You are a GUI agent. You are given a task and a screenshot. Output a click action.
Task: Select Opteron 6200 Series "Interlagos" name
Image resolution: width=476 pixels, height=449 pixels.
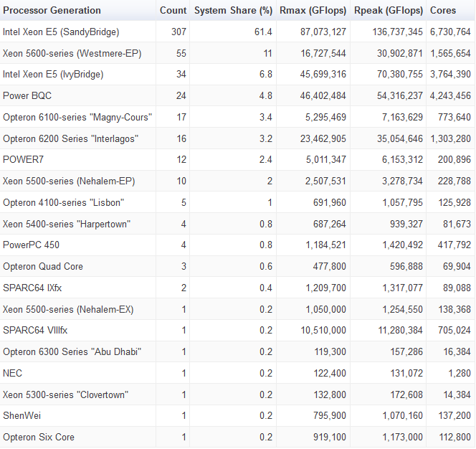pos(70,139)
